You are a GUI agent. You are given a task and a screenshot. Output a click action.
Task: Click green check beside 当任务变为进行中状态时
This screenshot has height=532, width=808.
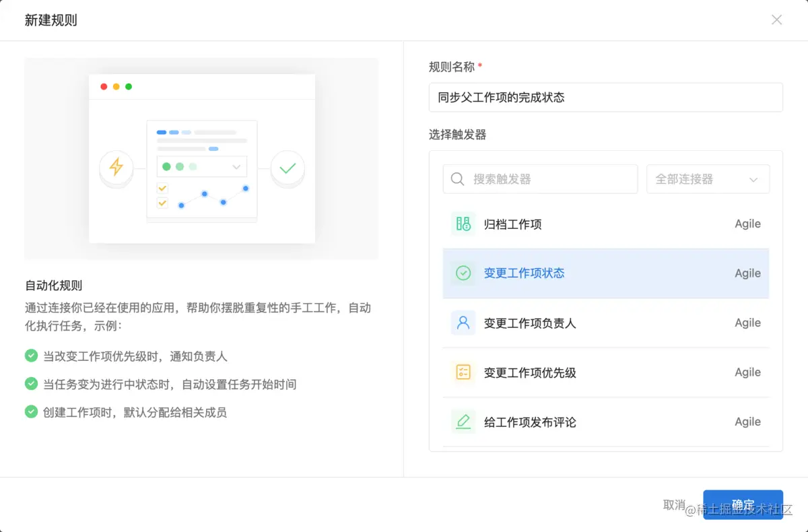tap(31, 384)
